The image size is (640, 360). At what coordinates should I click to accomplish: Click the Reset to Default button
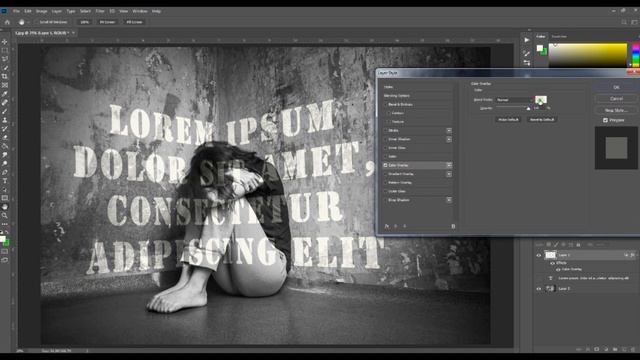click(x=542, y=120)
